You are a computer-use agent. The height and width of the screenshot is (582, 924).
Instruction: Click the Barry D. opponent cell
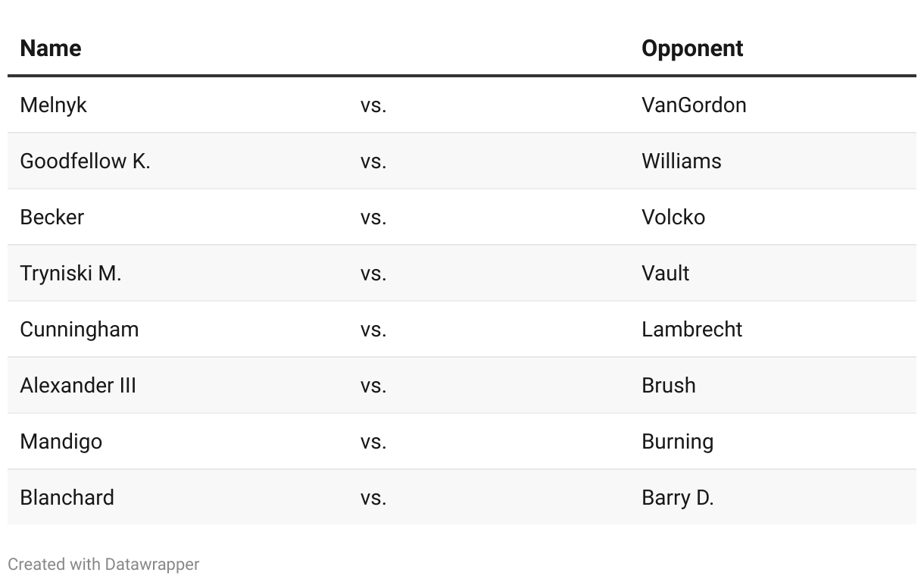677,497
